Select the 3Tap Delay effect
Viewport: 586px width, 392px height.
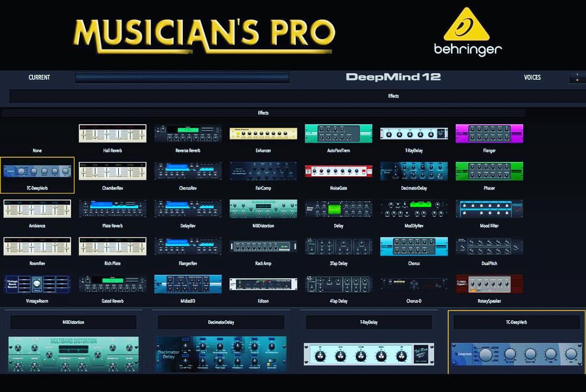point(339,246)
